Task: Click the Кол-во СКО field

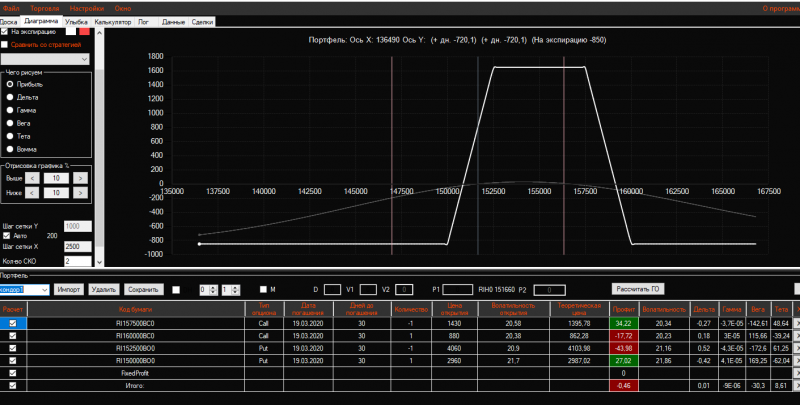Action: [78, 261]
